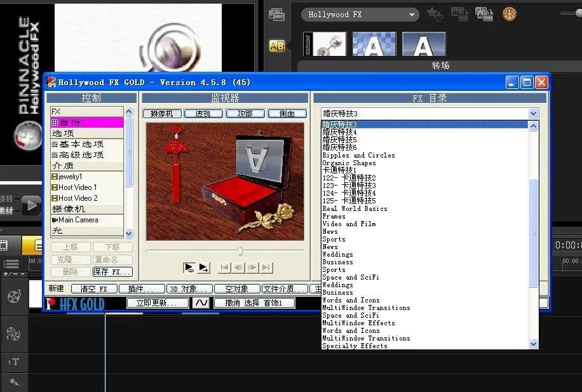582x392 pixels.
Task: Click the curve envelope icon beside 立即更新
Action: coord(201,302)
